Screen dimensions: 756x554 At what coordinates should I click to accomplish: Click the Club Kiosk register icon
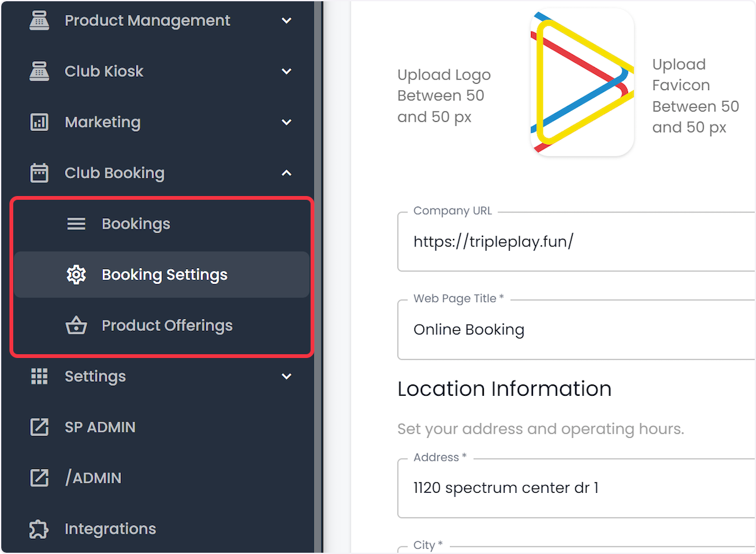(39, 71)
